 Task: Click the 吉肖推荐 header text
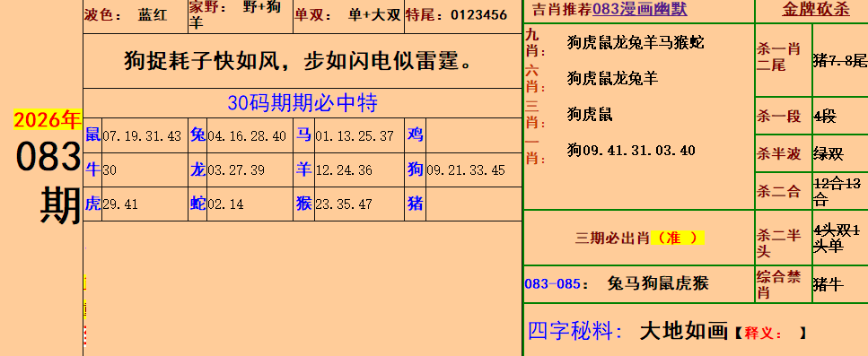(562, 9)
